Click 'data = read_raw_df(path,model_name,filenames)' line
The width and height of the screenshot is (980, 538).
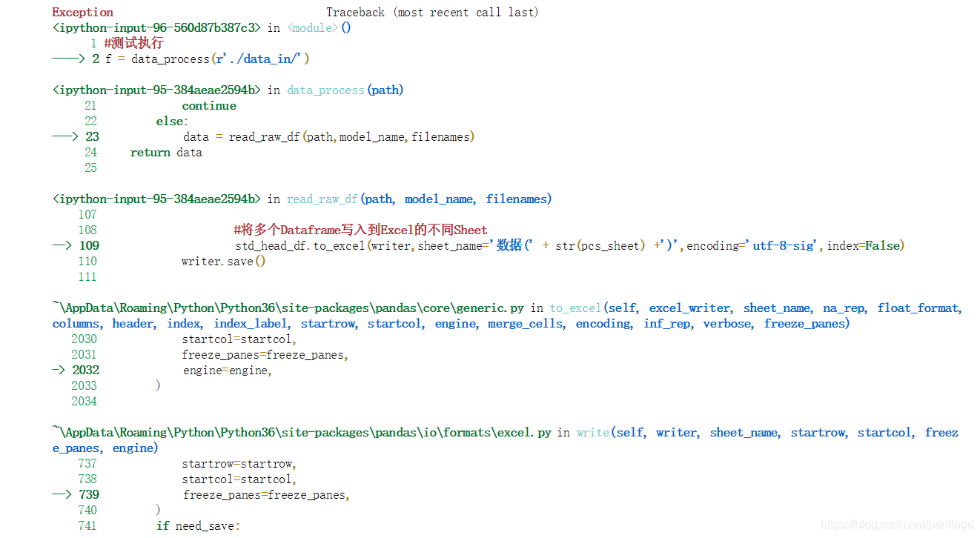coord(328,136)
